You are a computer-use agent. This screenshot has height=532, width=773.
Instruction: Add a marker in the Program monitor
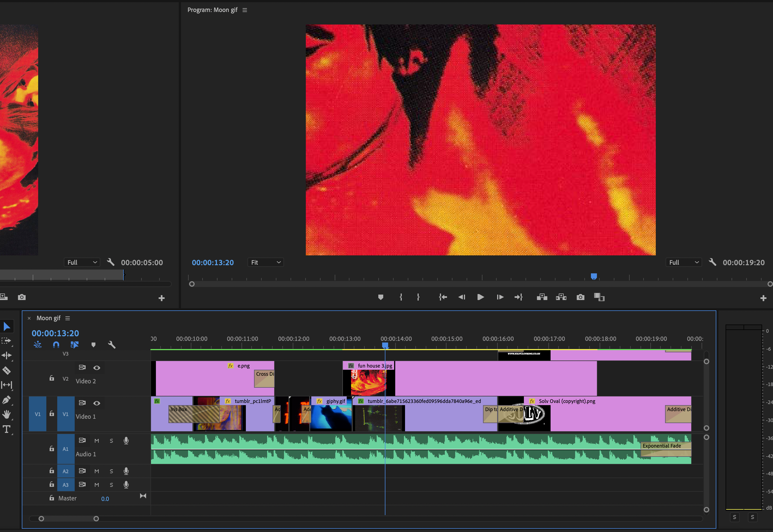381,297
